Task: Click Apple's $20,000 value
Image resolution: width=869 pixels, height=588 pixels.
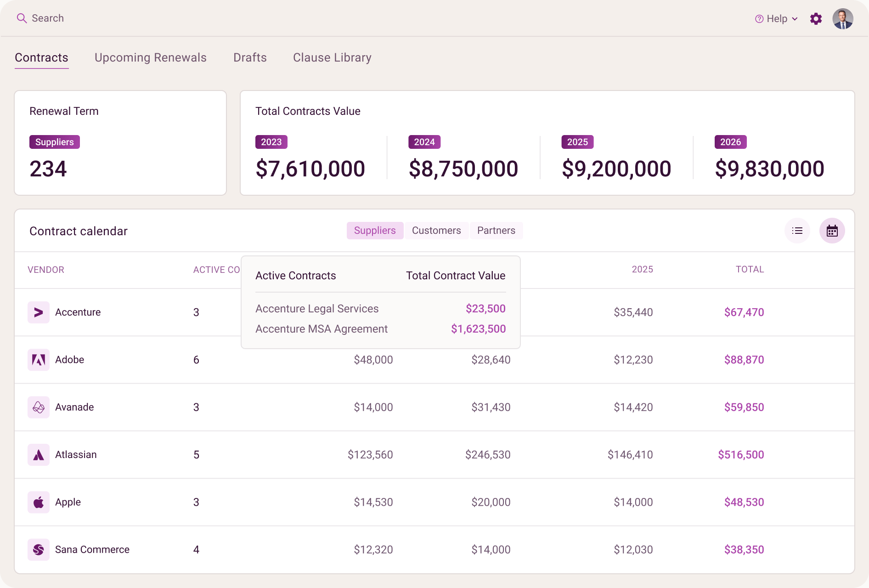Action: [x=491, y=502]
